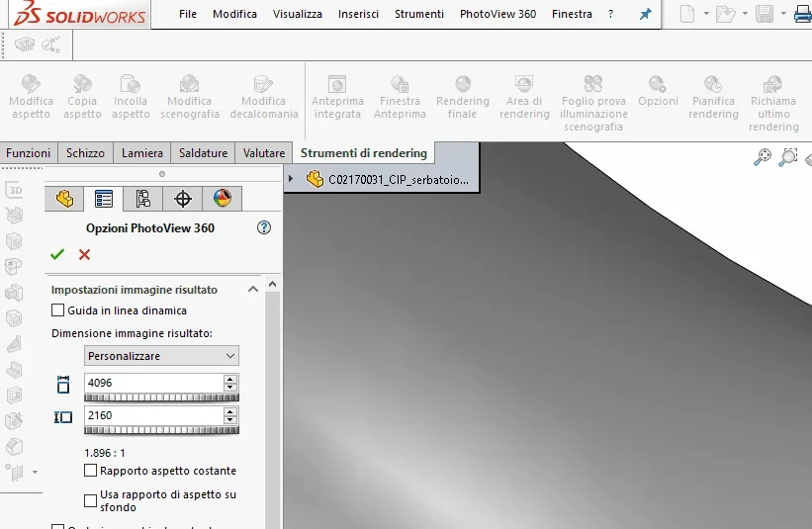Switch to the Lamiera tab

pos(141,153)
